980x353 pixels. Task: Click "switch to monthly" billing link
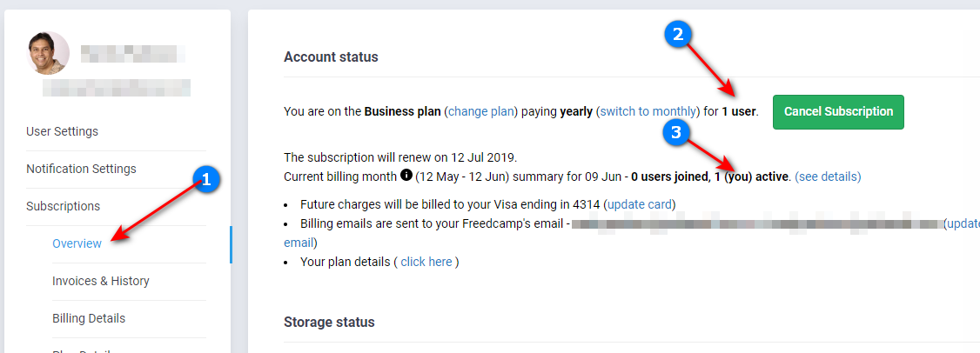648,111
